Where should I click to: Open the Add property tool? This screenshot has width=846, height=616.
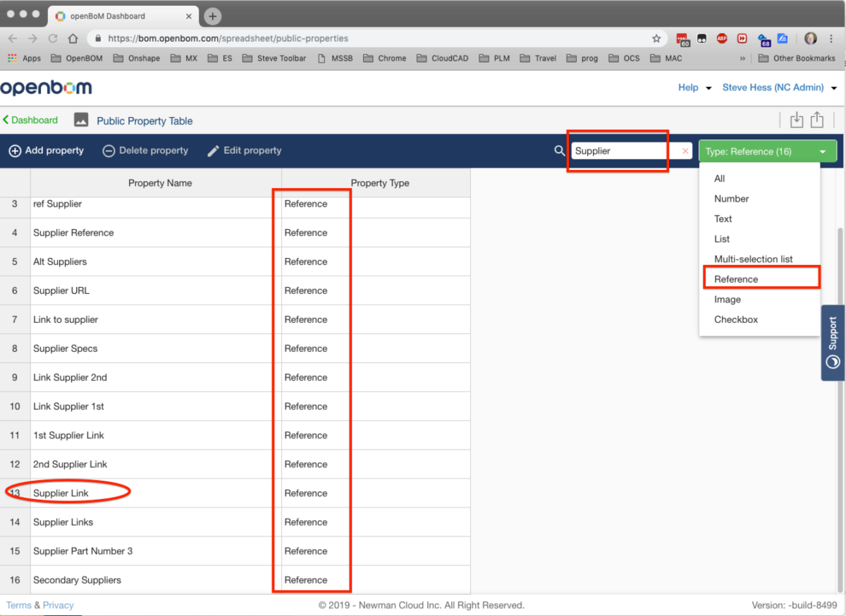tap(46, 150)
